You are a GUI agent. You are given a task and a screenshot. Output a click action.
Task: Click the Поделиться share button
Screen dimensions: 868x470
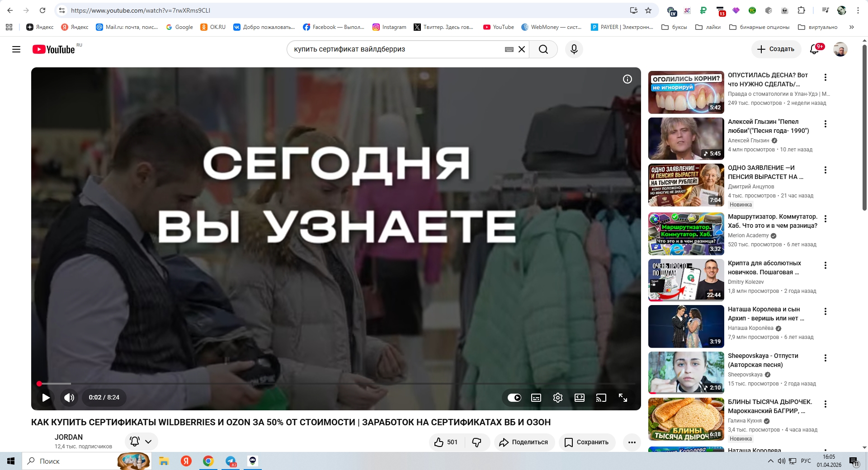524,442
